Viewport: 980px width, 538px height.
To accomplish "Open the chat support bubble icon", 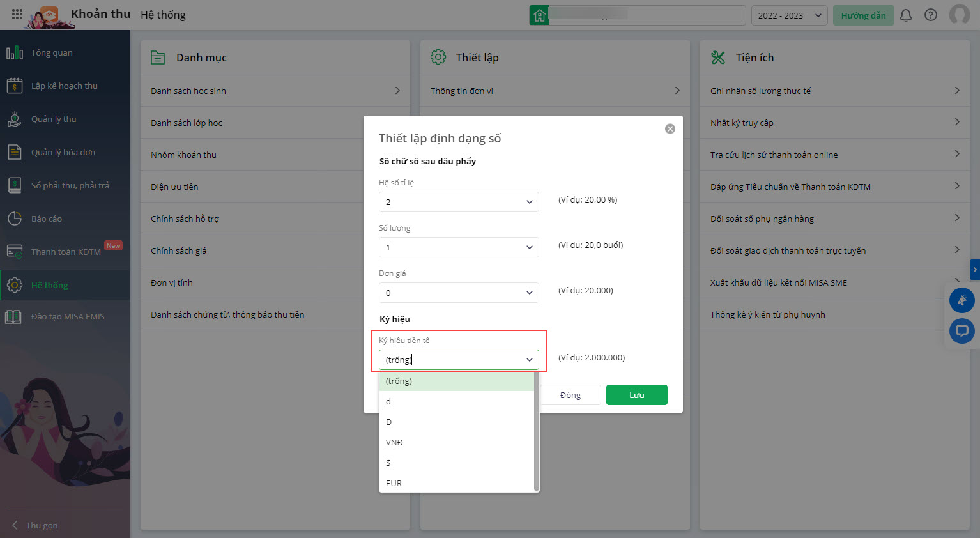I will (x=961, y=331).
